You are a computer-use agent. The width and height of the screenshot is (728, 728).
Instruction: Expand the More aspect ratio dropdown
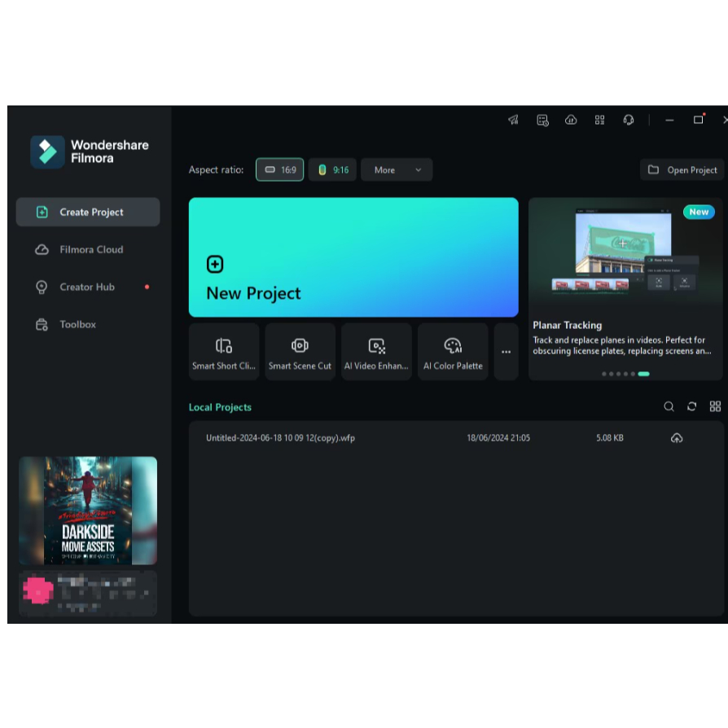(x=397, y=169)
